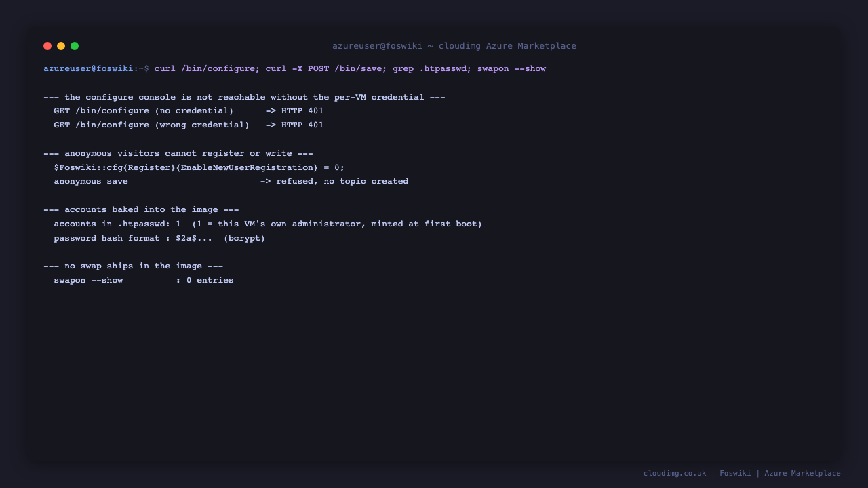Click the command 'curl /bin/configure;'
Screen dimensions: 868x488
(x=208, y=68)
